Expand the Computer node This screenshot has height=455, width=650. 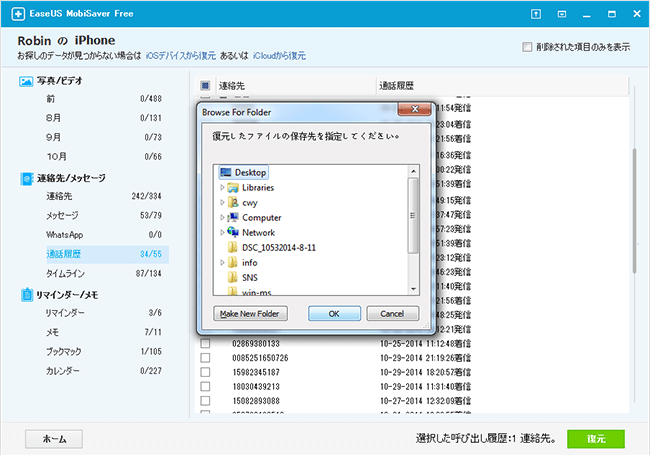click(222, 218)
